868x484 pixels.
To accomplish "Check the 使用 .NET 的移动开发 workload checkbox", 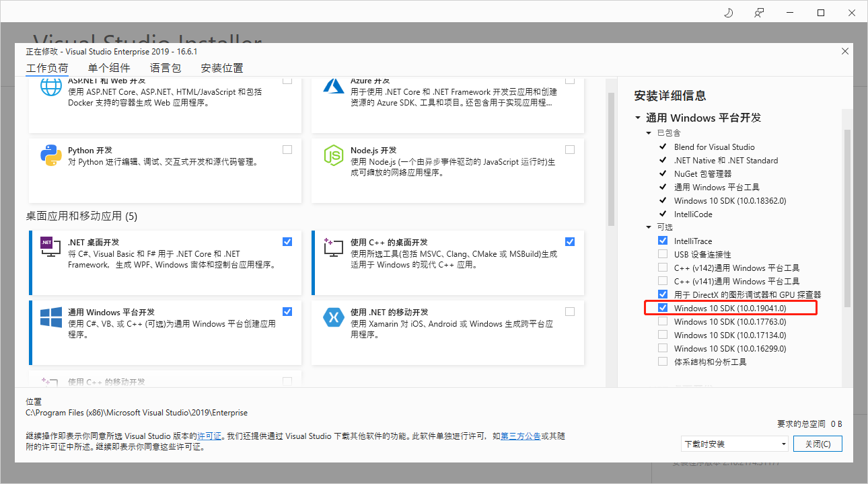I will pos(570,311).
